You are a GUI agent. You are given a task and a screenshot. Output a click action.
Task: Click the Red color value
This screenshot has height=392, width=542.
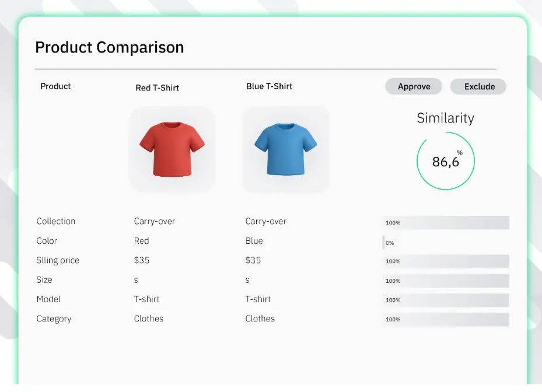coord(141,240)
